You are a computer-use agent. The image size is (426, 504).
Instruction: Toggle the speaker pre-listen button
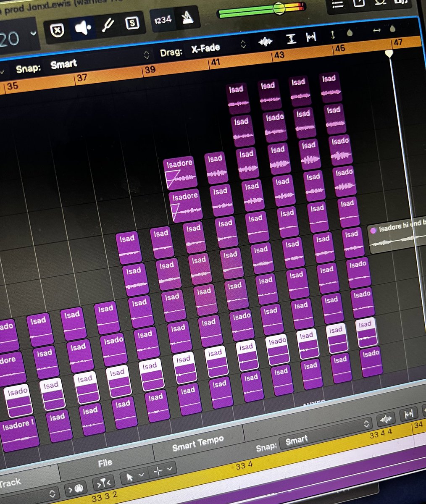pos(83,29)
